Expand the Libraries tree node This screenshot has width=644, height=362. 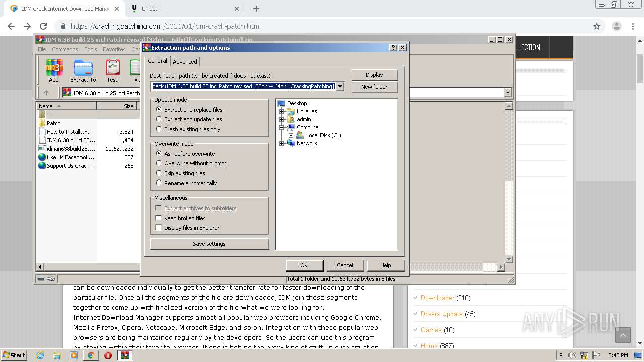click(x=282, y=111)
